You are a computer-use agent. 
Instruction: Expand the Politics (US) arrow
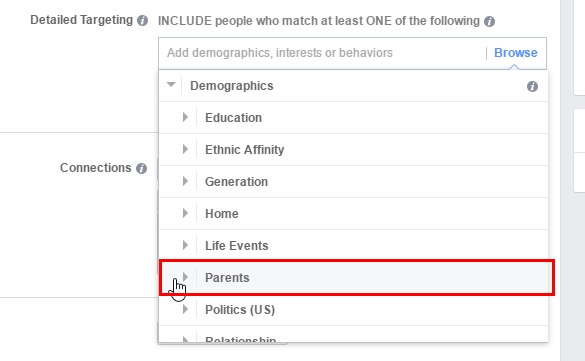point(185,309)
